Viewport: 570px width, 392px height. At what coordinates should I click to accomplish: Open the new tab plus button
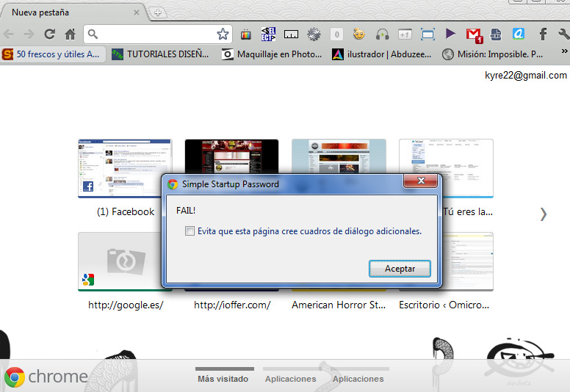pos(158,12)
